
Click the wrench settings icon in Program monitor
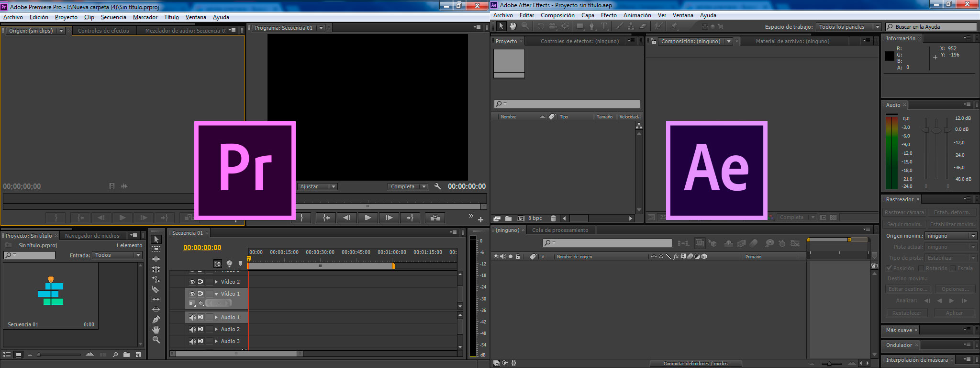(x=437, y=186)
